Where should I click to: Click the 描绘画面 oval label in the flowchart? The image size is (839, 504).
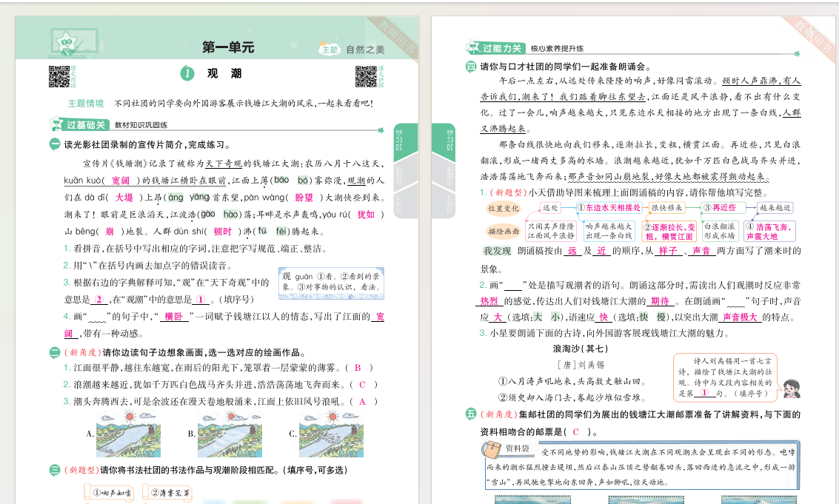tap(503, 231)
